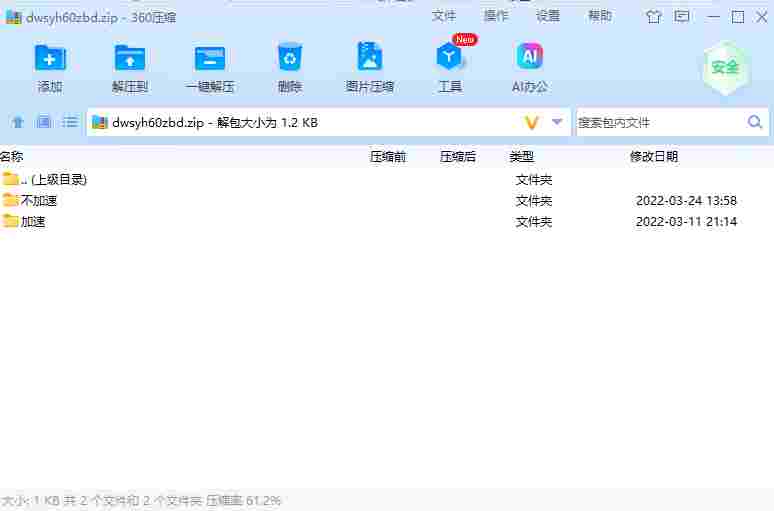Sort by 类型 column header
Image resolution: width=774 pixels, height=511 pixels.
522,157
